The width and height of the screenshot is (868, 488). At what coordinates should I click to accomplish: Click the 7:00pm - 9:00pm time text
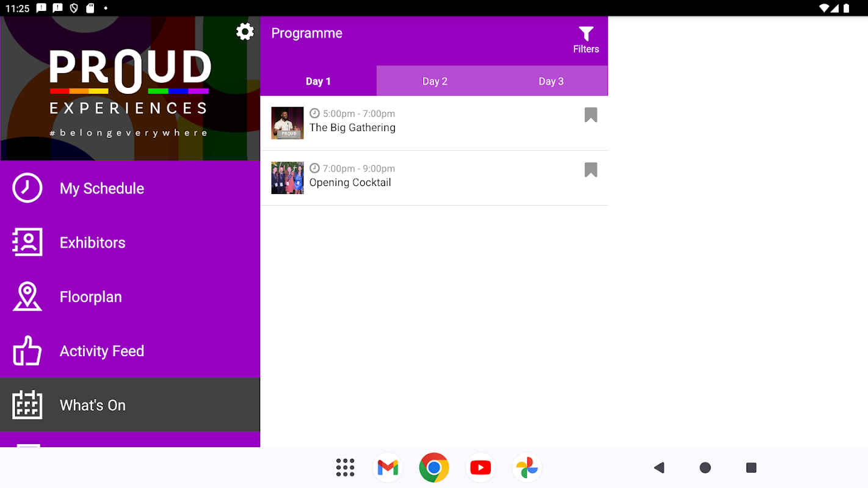point(359,168)
